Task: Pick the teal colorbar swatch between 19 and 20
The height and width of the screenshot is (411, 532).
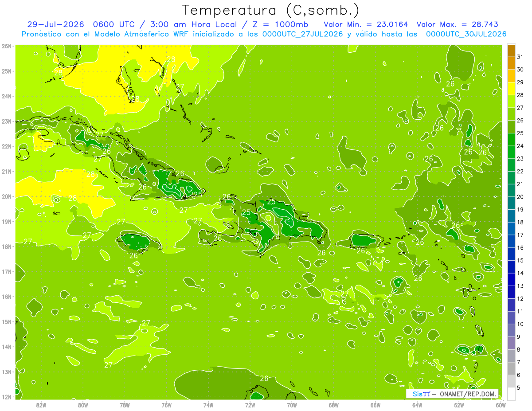Action: (x=511, y=203)
